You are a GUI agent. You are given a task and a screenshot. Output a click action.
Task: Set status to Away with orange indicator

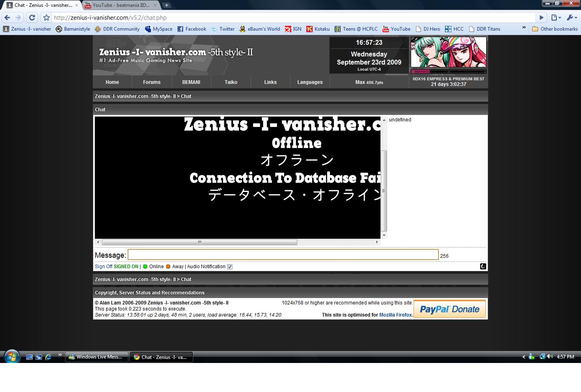(175, 267)
